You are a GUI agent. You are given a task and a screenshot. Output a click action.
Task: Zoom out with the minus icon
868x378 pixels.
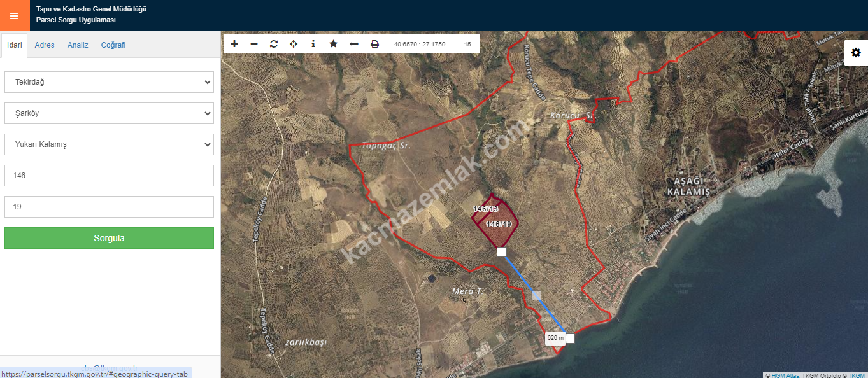[x=254, y=44]
